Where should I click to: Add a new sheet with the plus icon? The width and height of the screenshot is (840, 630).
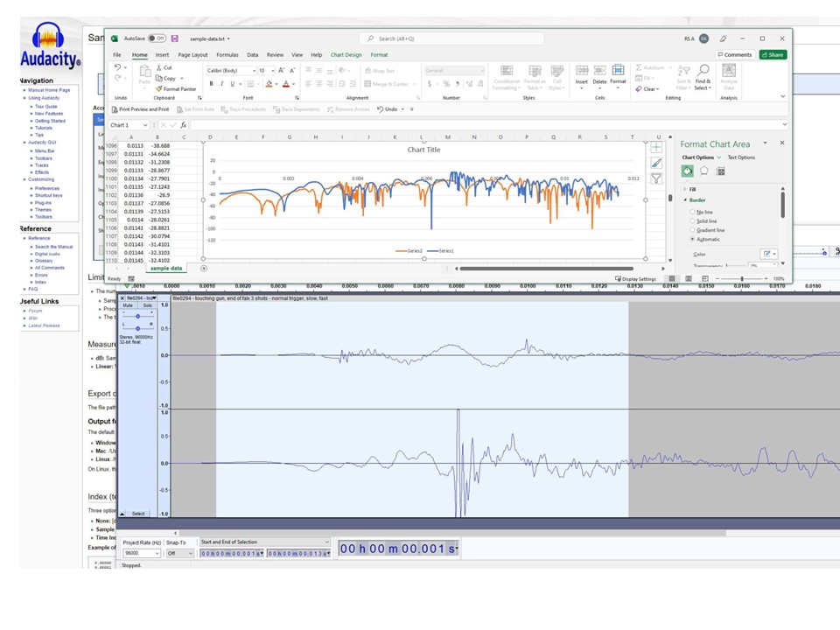204,269
